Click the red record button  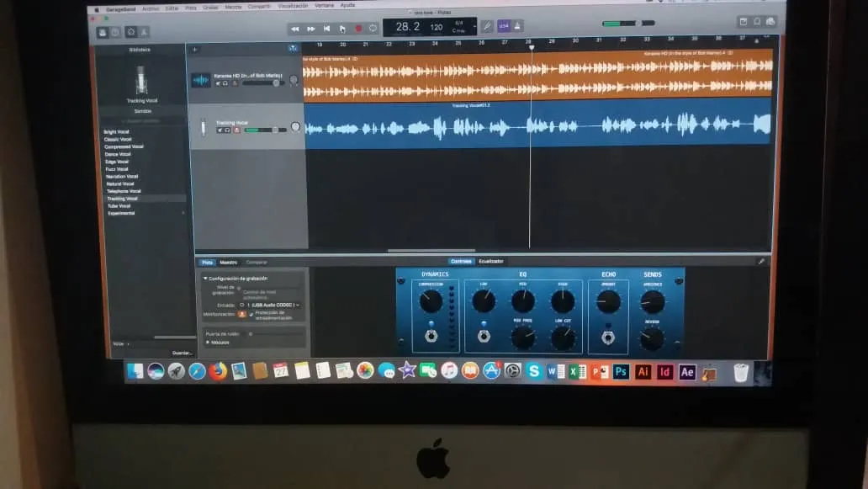coord(358,29)
